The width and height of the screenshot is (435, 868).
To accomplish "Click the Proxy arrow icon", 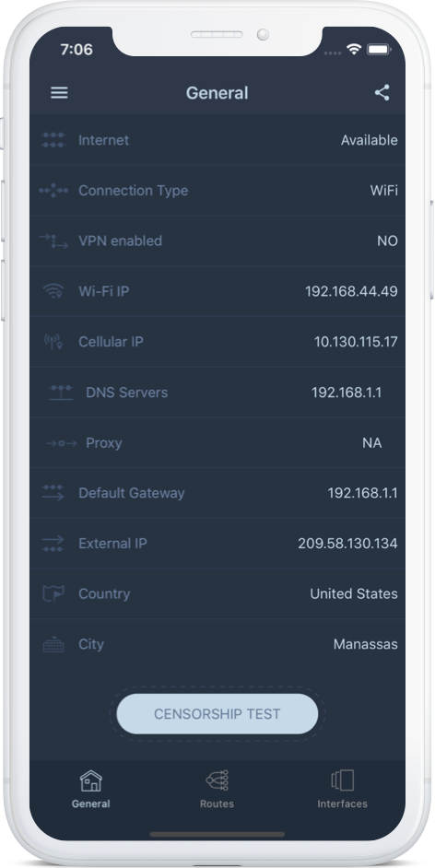I will click(61, 443).
